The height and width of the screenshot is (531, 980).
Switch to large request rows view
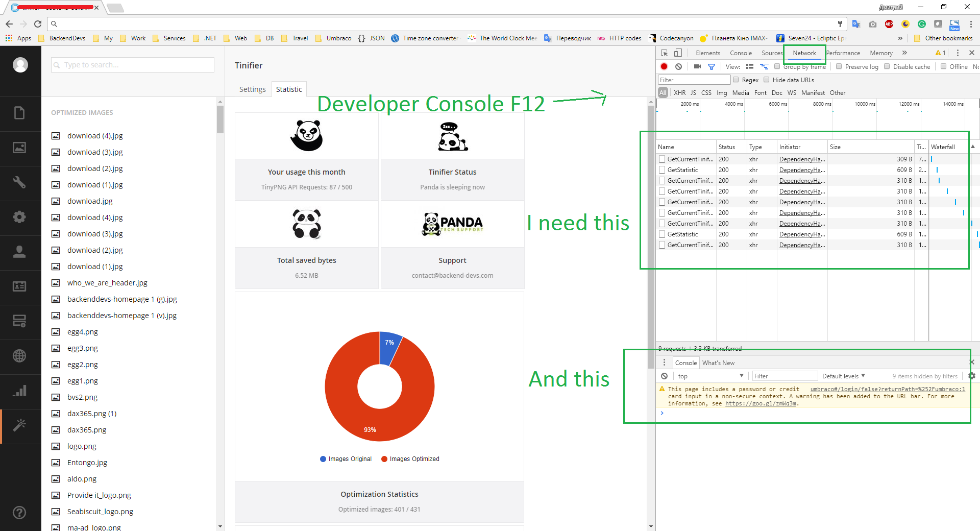(x=750, y=66)
